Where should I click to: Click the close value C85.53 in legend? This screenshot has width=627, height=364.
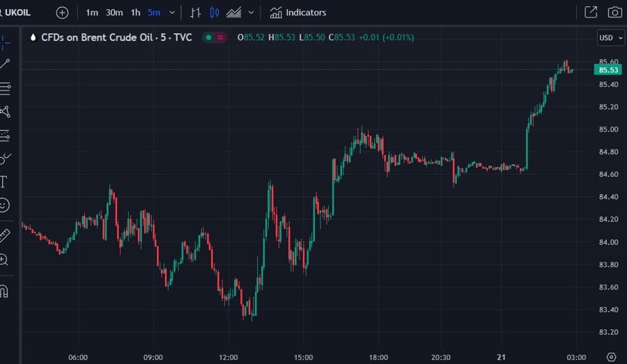(x=342, y=38)
